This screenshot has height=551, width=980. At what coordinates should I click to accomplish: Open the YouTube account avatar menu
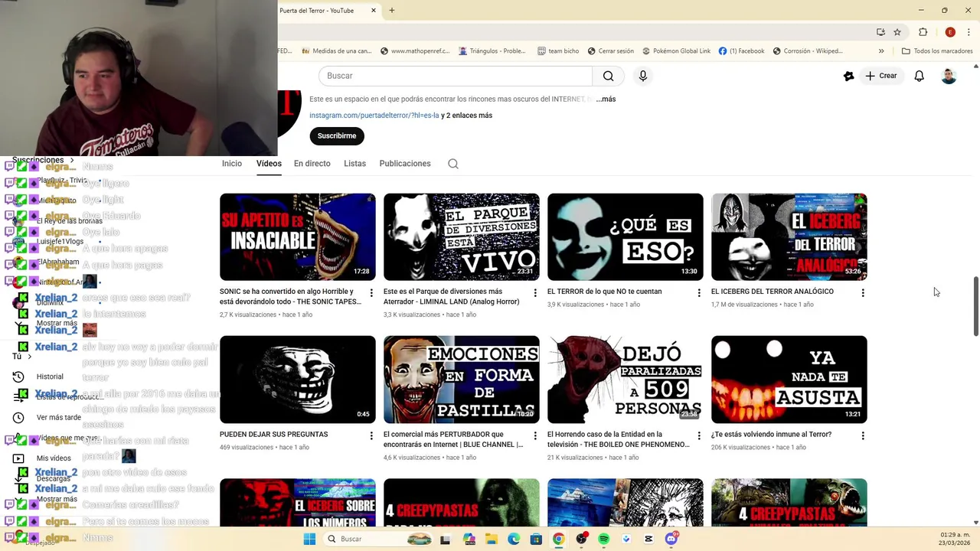click(x=949, y=76)
